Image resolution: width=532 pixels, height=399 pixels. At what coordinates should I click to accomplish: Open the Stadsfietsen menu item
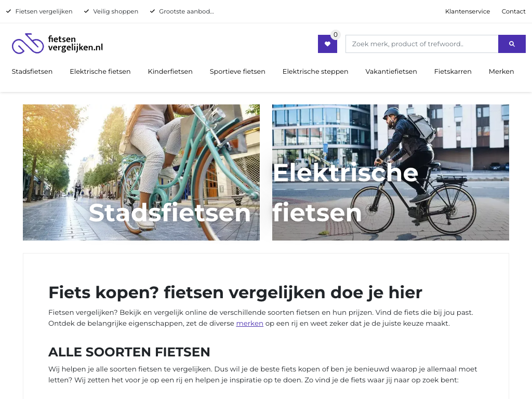tap(32, 72)
